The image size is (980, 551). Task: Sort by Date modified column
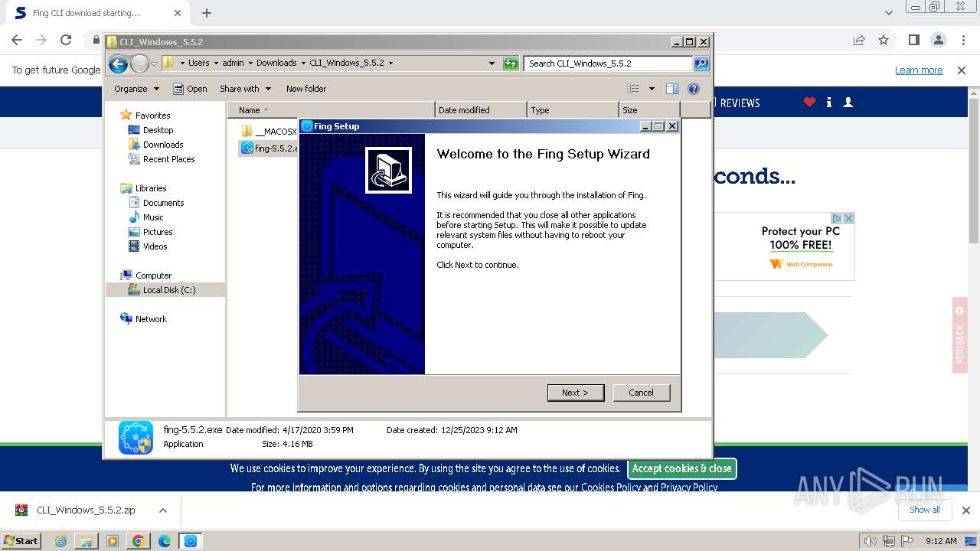(481, 110)
